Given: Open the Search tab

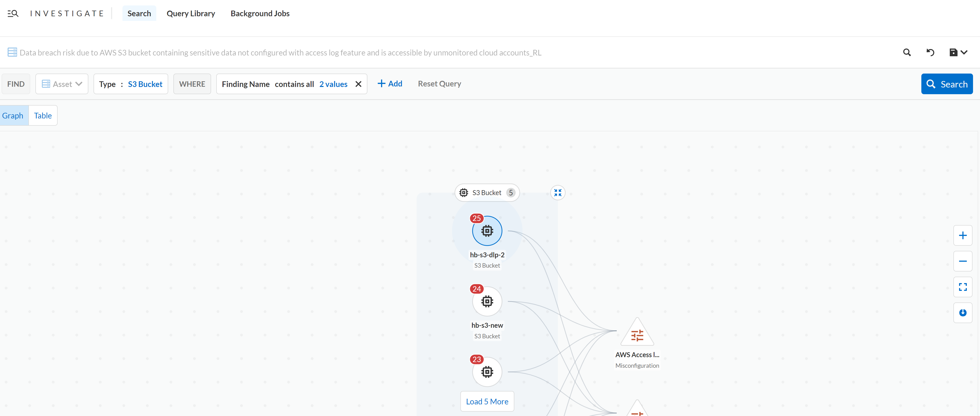Looking at the screenshot, I should point(139,13).
